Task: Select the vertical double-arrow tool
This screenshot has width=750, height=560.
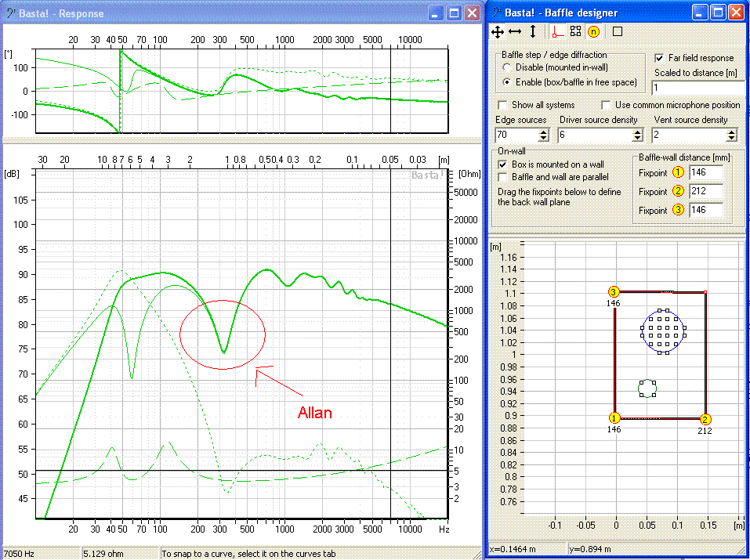Action: click(533, 31)
